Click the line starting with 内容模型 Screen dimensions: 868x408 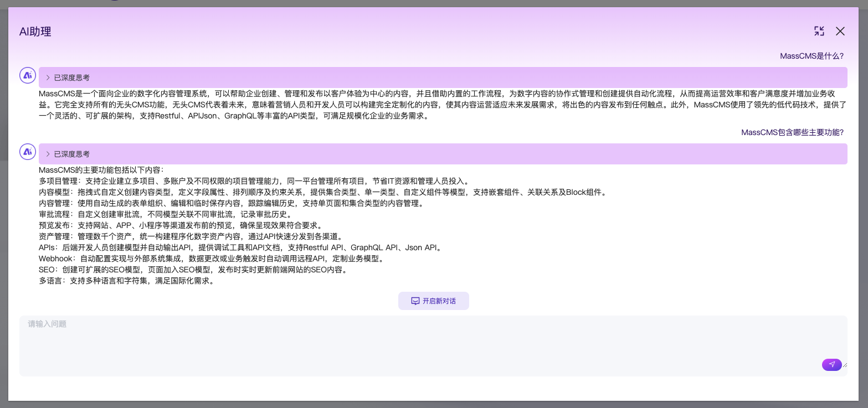coord(323,192)
